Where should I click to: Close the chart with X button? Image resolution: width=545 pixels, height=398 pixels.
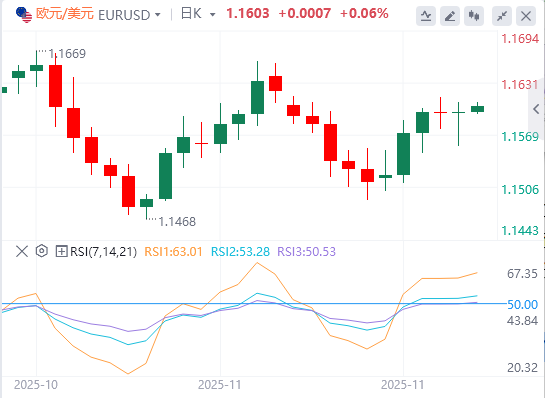(526, 16)
